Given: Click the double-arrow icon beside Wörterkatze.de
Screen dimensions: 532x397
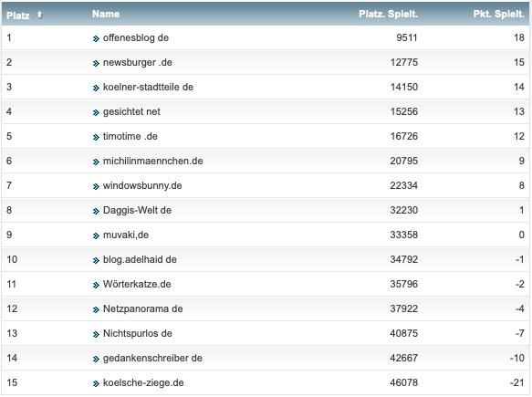Looking at the screenshot, I should (x=96, y=285).
